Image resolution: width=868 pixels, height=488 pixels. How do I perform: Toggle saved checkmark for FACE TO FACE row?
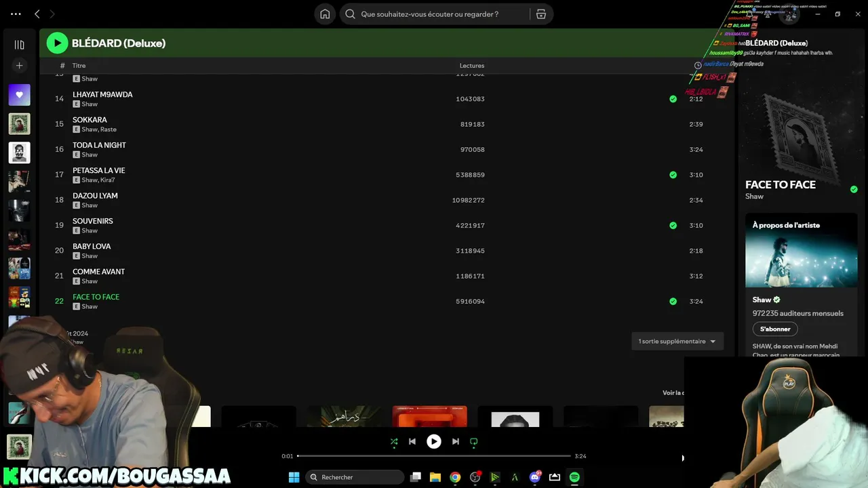[673, 302]
